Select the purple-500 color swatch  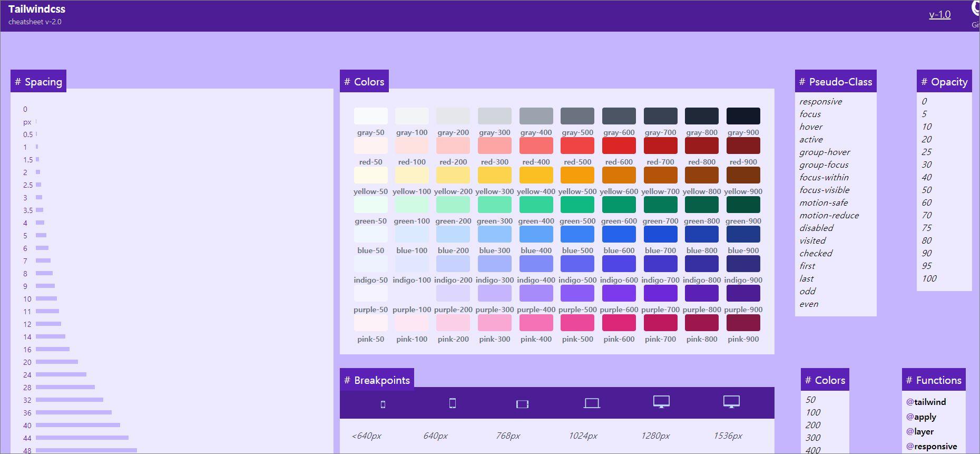(577, 293)
